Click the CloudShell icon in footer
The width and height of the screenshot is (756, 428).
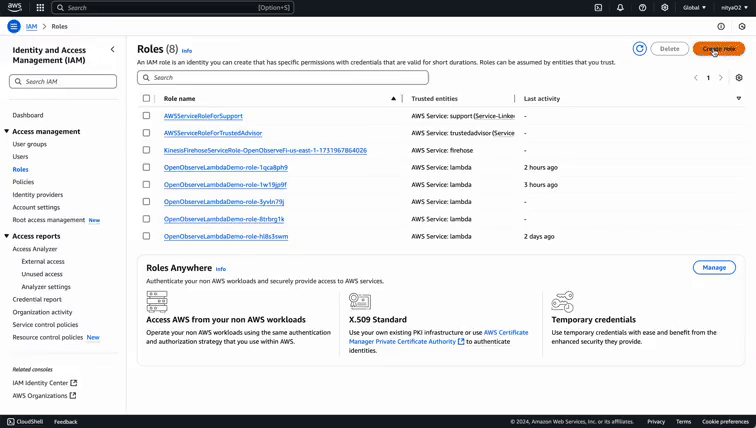[11, 422]
